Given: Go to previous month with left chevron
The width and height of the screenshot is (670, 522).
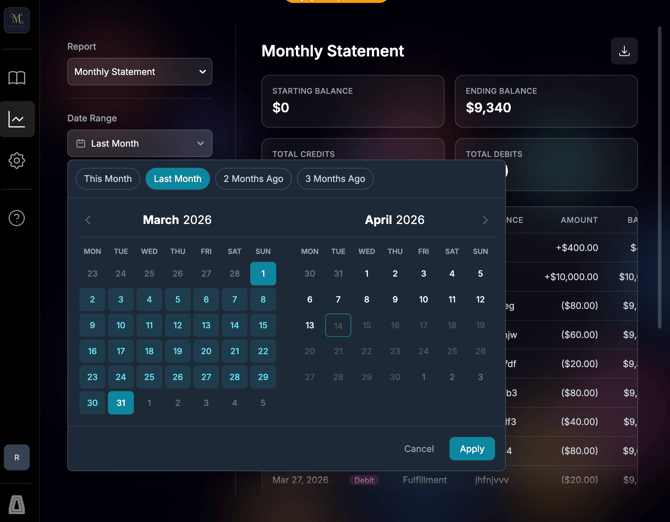Looking at the screenshot, I should click(88, 220).
